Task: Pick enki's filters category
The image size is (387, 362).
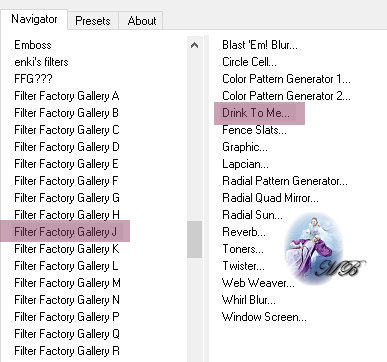Action: (x=41, y=62)
